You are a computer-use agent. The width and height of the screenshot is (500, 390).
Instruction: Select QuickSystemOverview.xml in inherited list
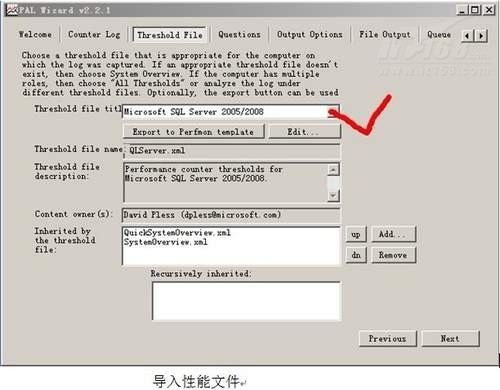177,233
